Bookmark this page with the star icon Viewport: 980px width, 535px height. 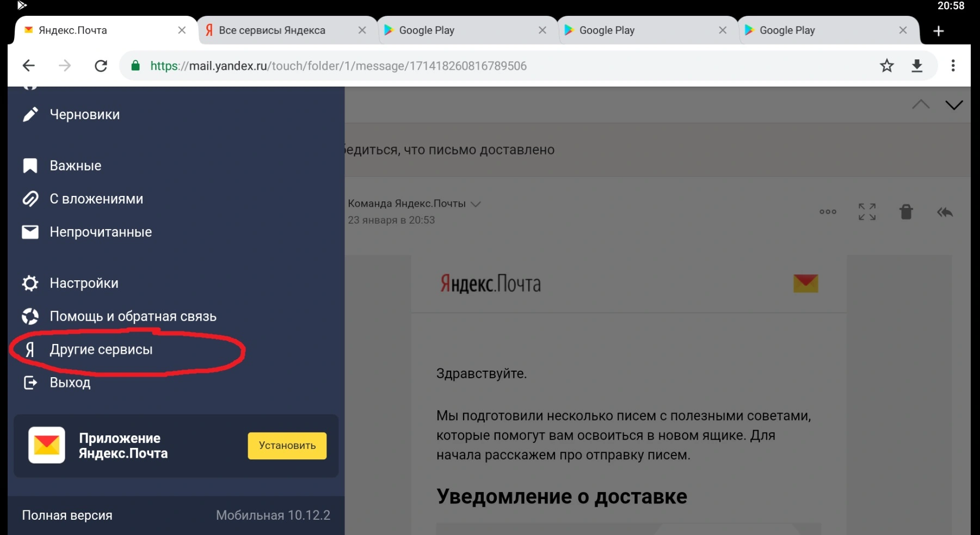(887, 66)
